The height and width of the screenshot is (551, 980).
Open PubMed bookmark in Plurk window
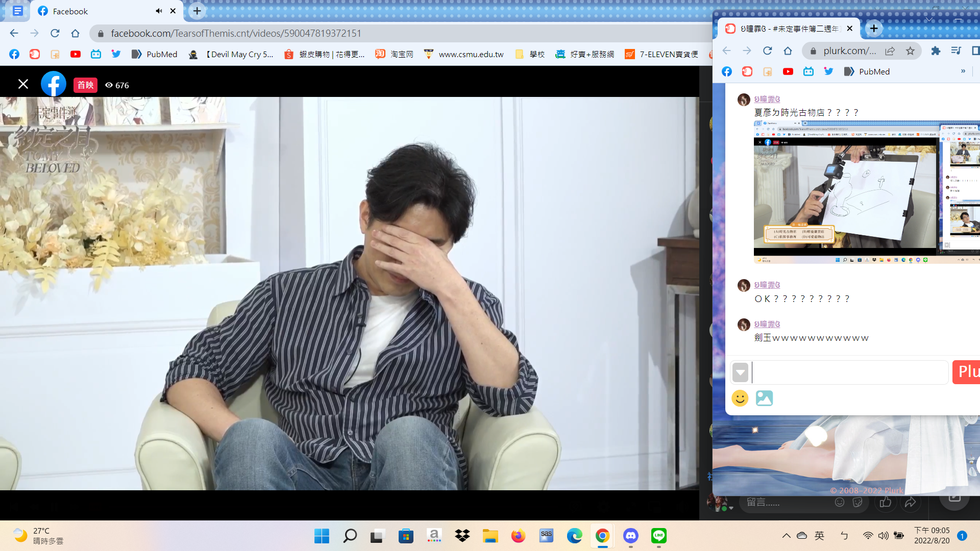[867, 71]
